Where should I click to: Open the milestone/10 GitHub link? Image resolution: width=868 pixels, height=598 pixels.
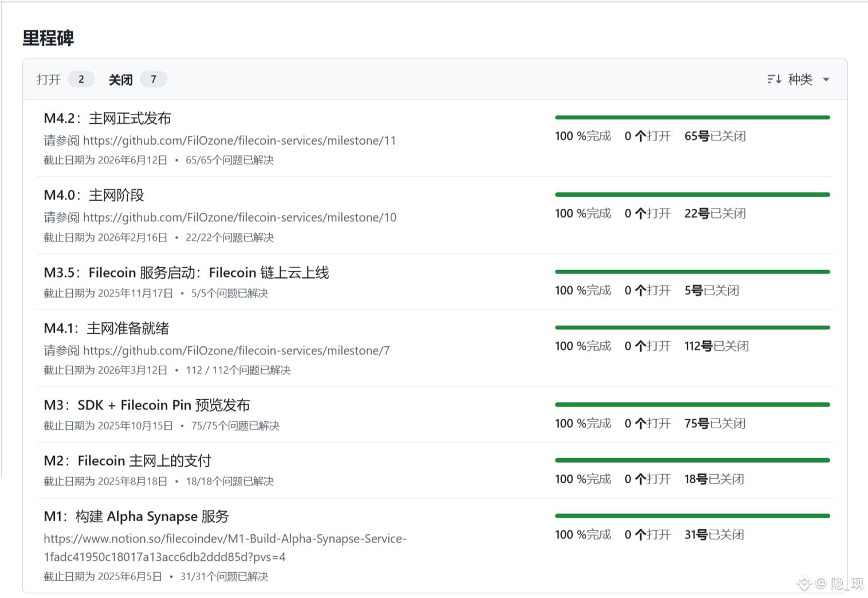[x=239, y=217]
